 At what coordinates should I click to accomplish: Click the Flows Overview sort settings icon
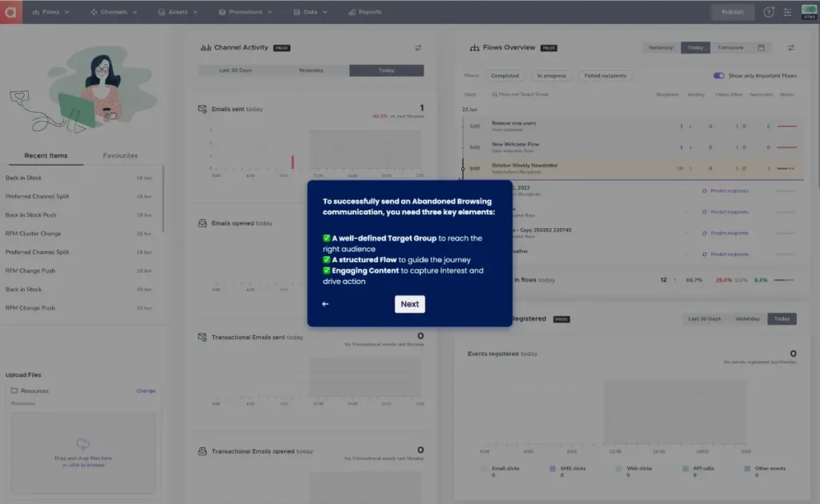[792, 47]
